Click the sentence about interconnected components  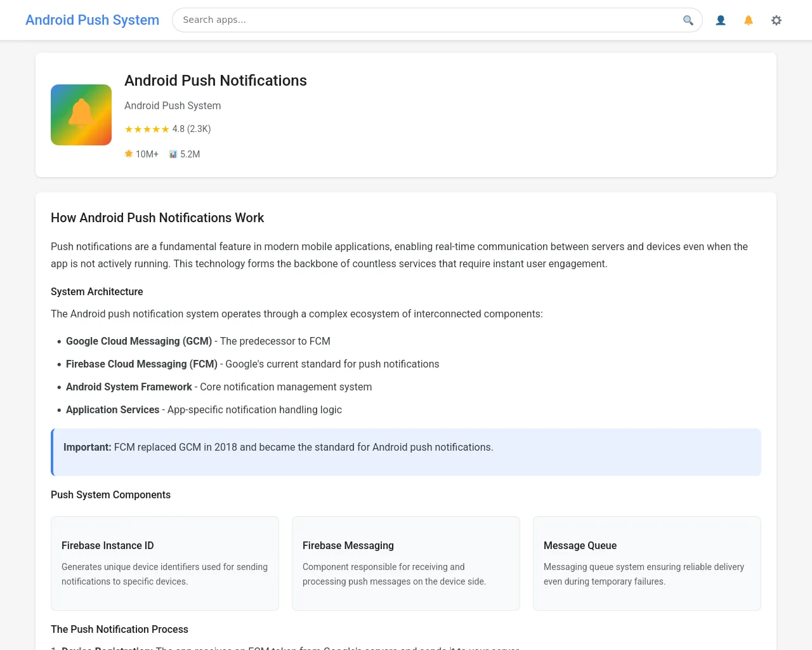297,314
